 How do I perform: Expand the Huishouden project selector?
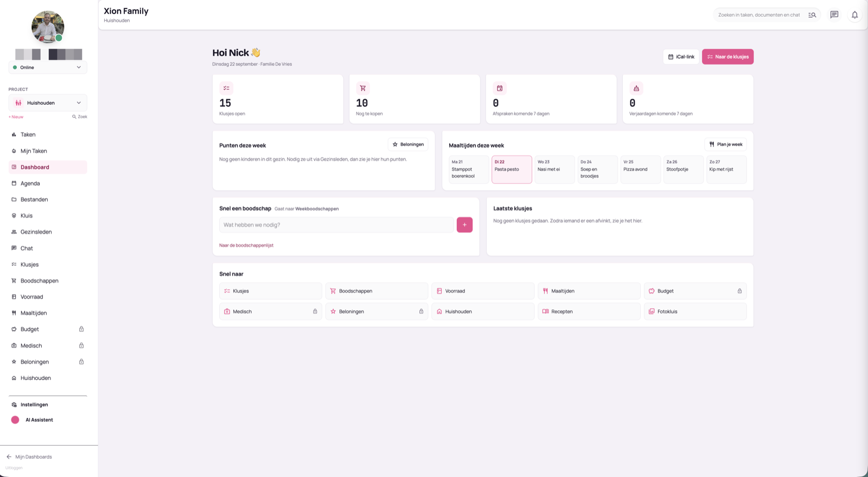click(x=48, y=103)
